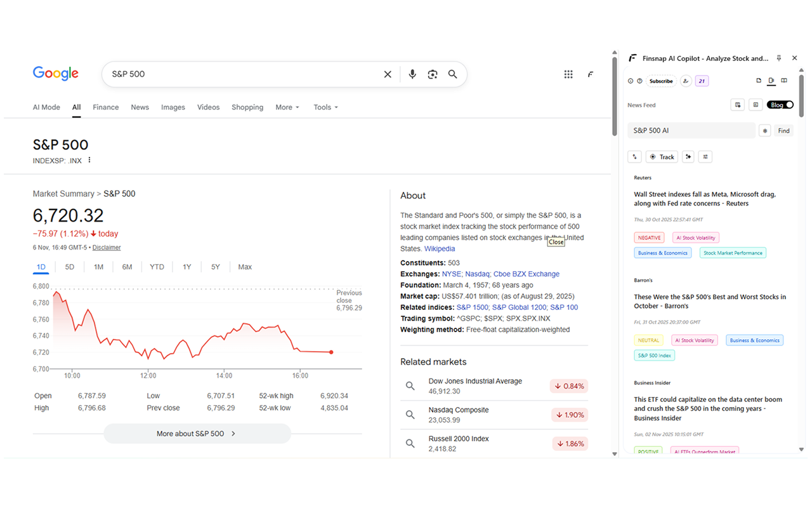
Task: Switch to the Videos tab
Action: [x=208, y=107]
